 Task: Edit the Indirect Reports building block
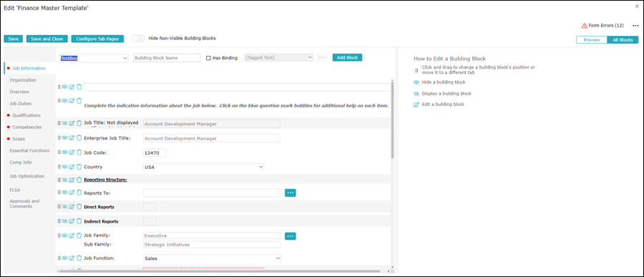coord(72,221)
